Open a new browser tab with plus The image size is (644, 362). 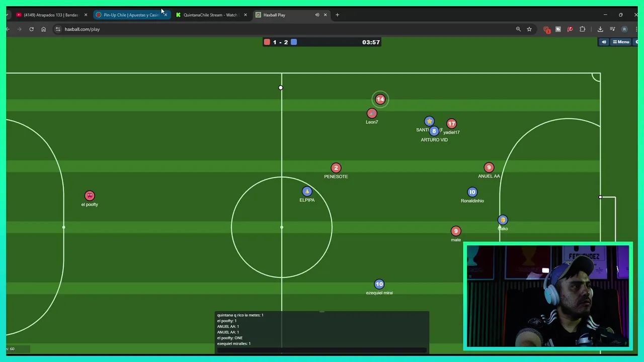coord(337,15)
